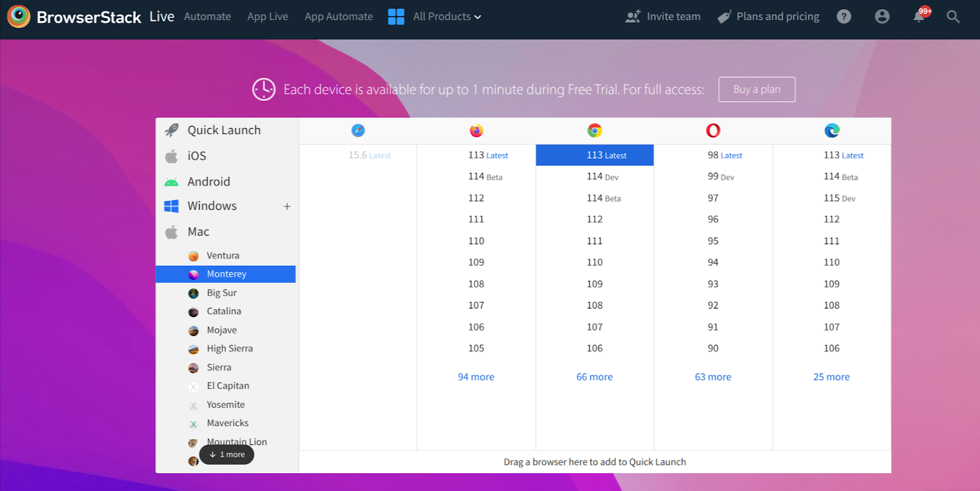Expand the 1 more OS list button
The height and width of the screenshot is (491, 980).
[x=227, y=454]
